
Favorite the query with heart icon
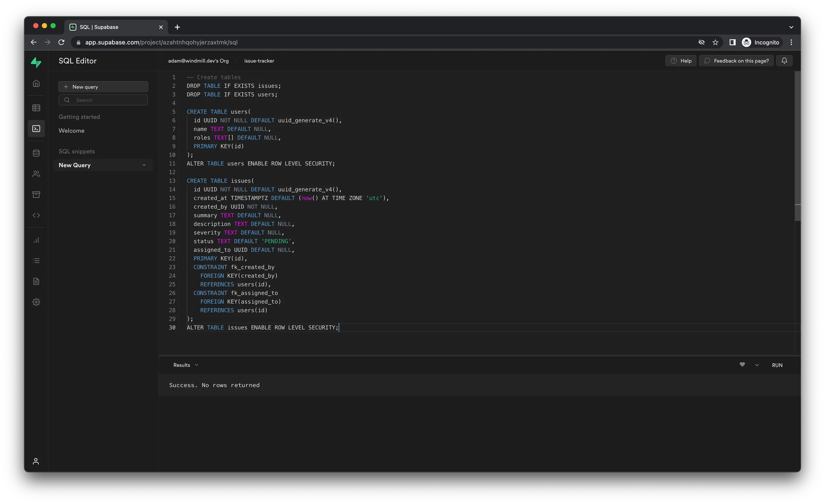pyautogui.click(x=742, y=365)
